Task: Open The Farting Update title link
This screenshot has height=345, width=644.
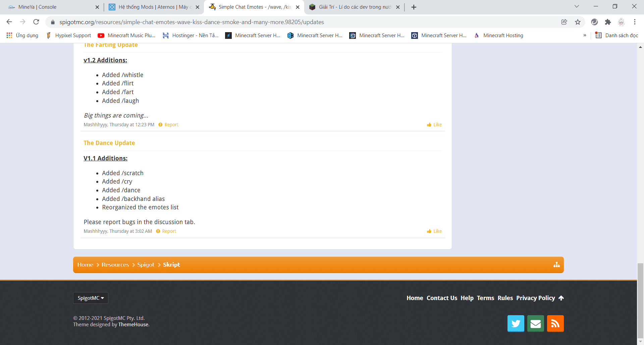Action: [110, 45]
